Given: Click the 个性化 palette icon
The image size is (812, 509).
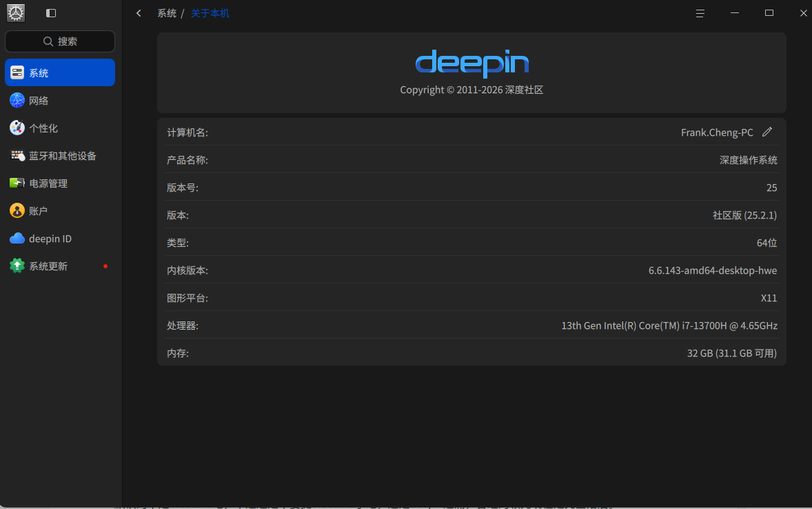Looking at the screenshot, I should coord(17,128).
